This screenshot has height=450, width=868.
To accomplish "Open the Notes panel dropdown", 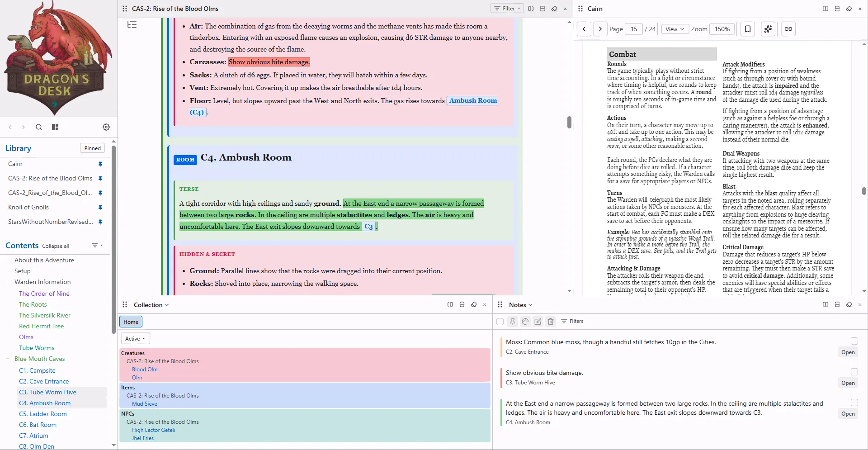I will point(521,305).
